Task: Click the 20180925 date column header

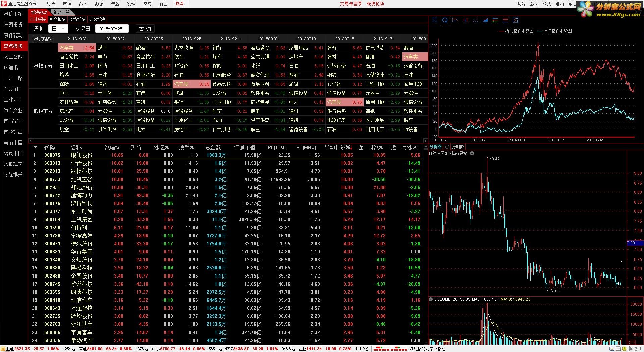Action: (x=192, y=39)
